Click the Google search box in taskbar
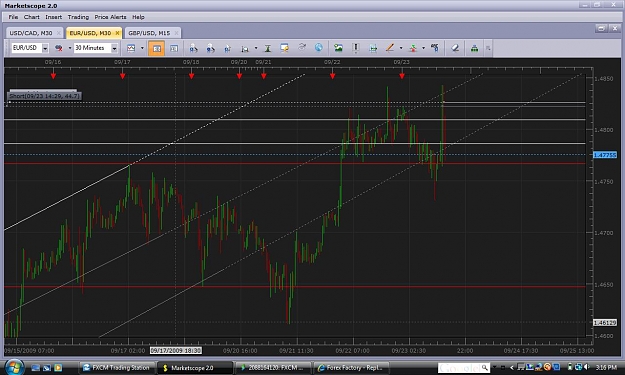 pos(463,368)
